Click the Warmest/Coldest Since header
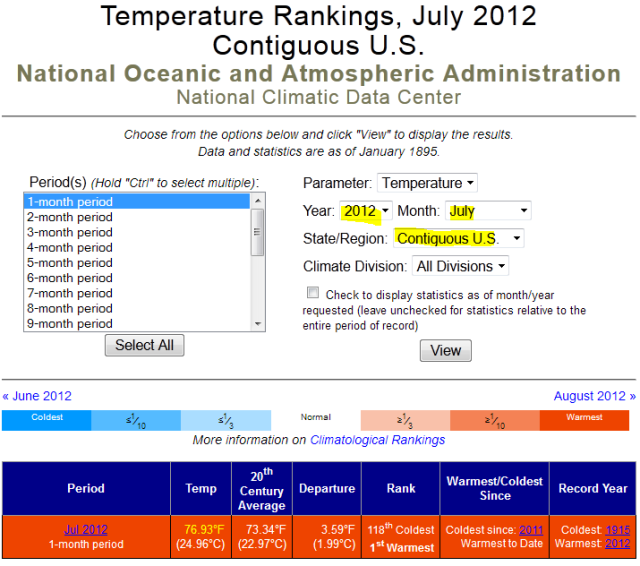This screenshot has height=566, width=640. tap(495, 488)
